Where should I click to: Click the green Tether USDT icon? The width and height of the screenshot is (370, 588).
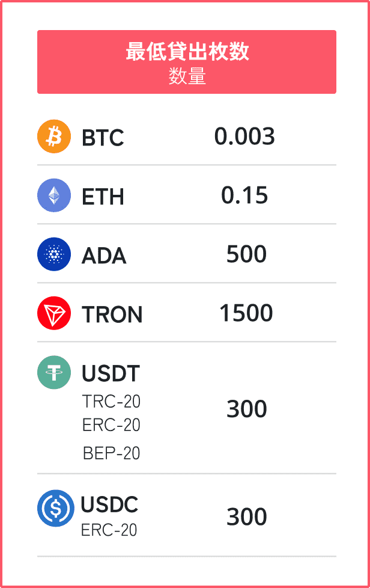[54, 372]
